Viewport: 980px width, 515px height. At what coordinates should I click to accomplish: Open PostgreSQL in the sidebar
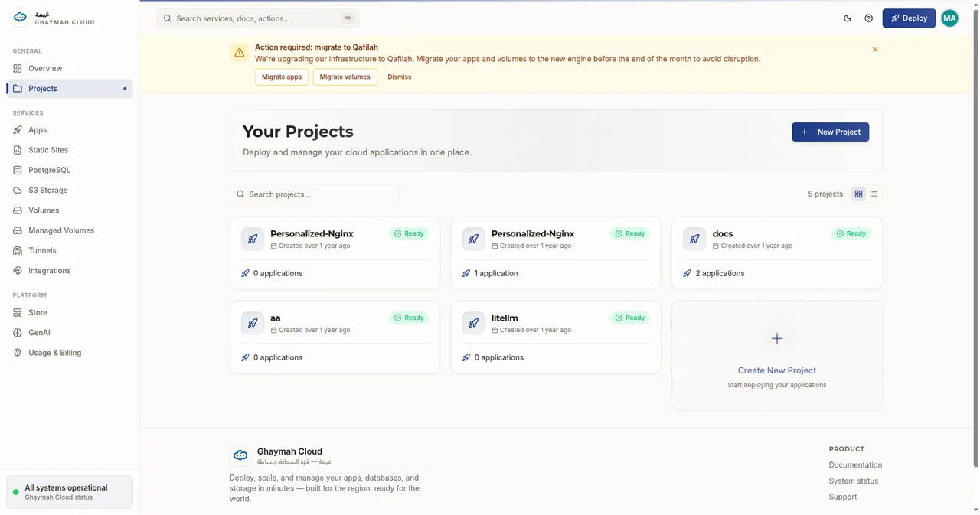click(x=70, y=170)
